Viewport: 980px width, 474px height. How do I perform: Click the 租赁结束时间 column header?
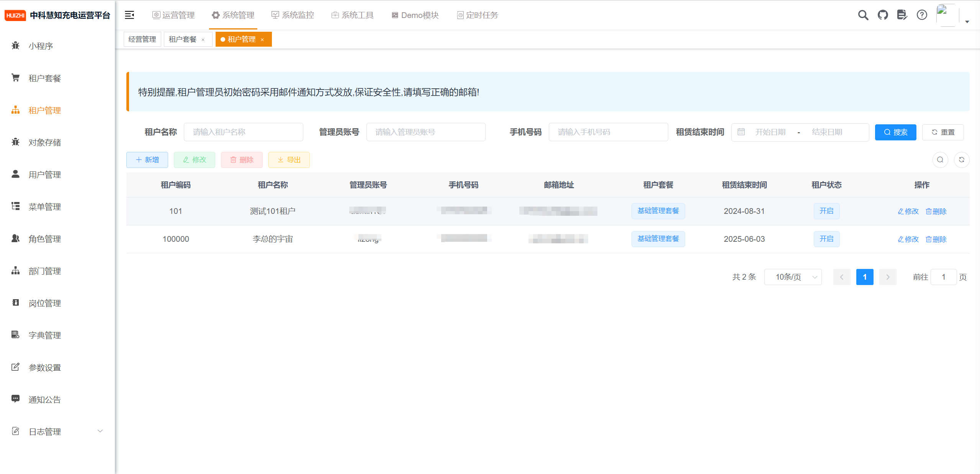pyautogui.click(x=744, y=185)
